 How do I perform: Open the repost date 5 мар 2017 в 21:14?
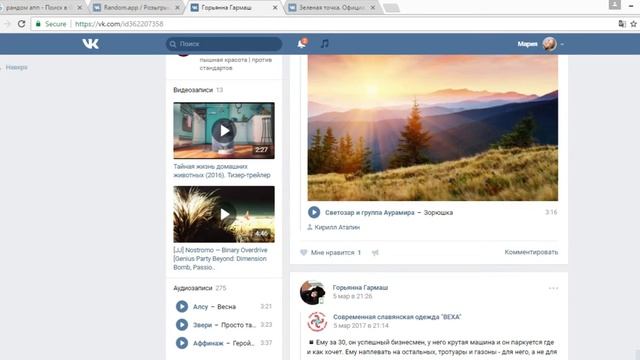click(x=361, y=326)
